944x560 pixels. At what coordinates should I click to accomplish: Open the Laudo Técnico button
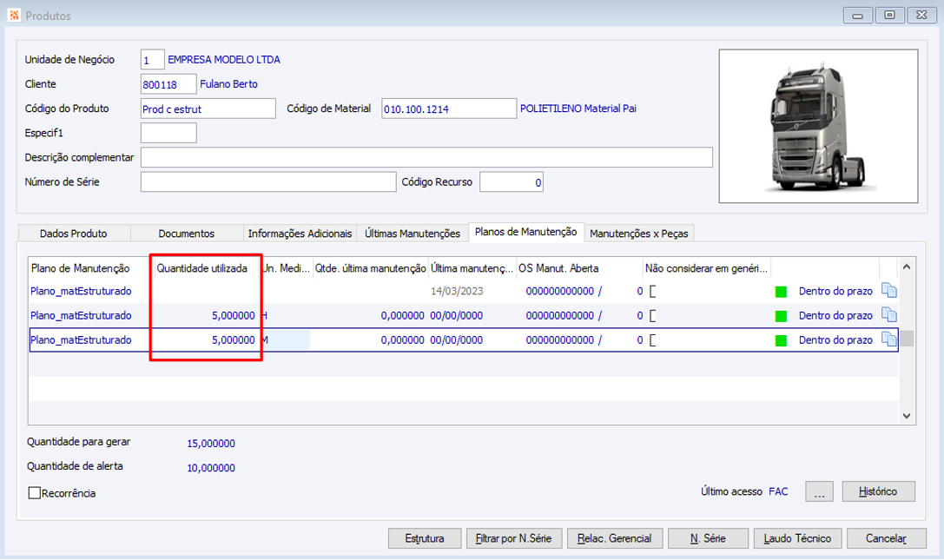797,538
